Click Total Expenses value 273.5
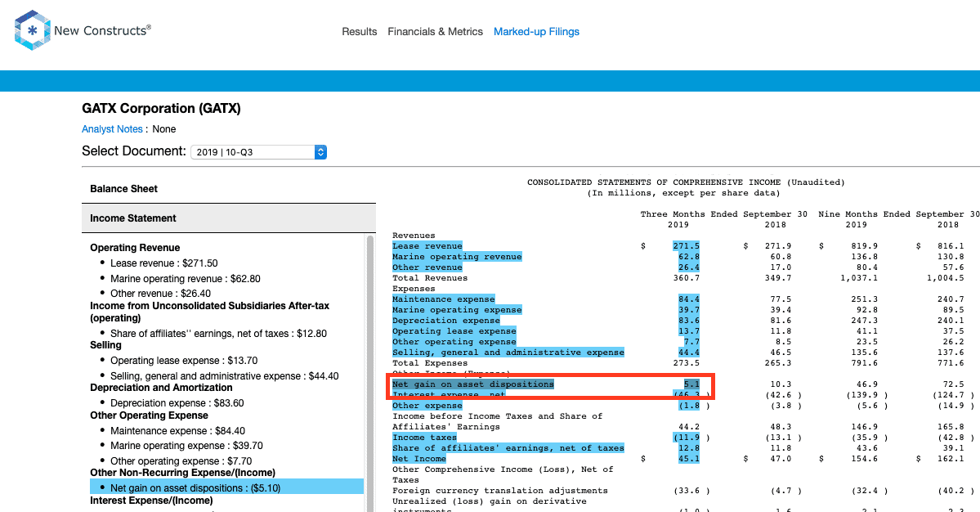This screenshot has width=980, height=512. (x=687, y=363)
